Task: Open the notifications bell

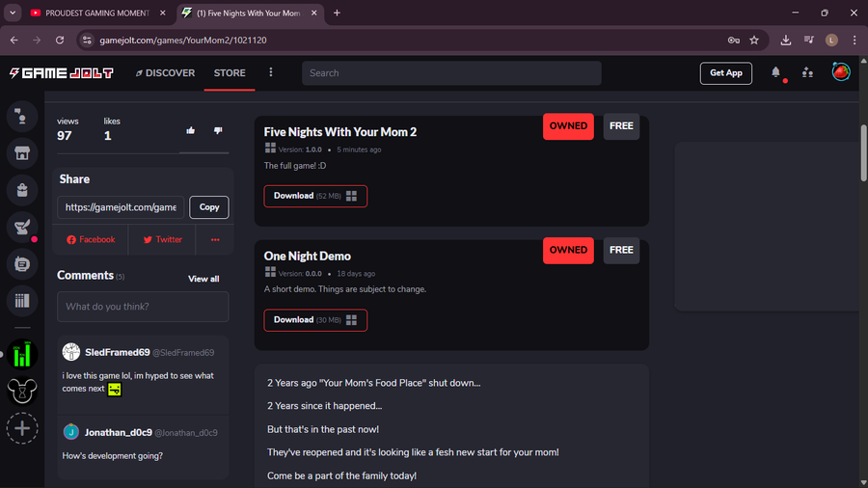Action: (775, 72)
